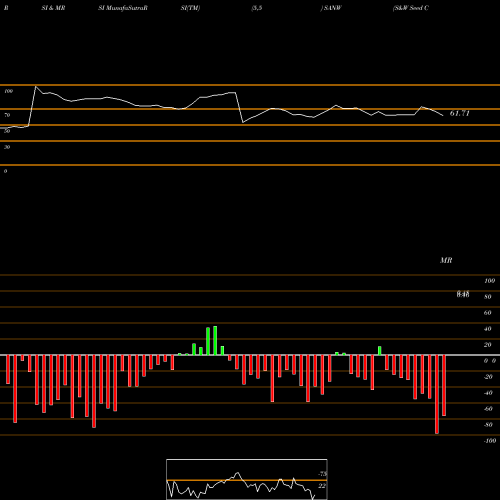
Task: Click the deepest red MR histogram bar
Action: 437,394
